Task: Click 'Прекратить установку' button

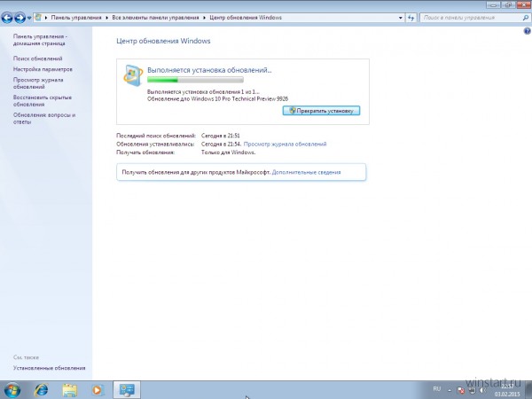Action: (321, 111)
